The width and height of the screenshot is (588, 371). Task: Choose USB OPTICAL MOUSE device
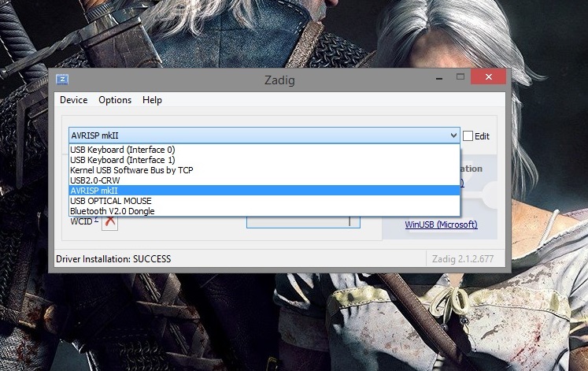click(264, 201)
